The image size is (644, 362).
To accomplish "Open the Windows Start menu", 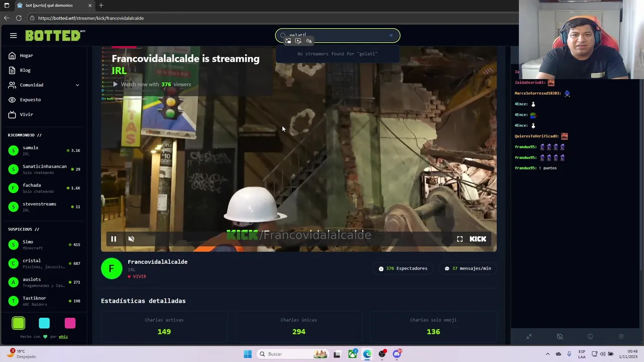I will 248,354.
